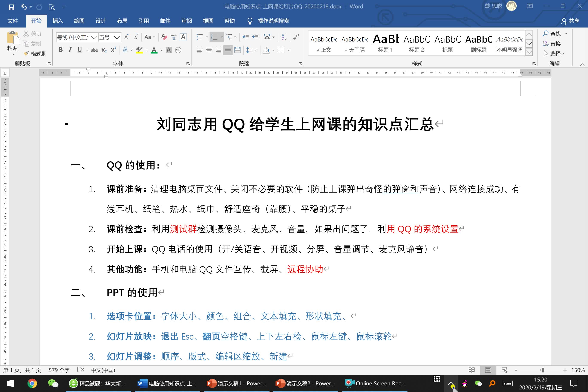Sort the text with the A-Z icon
Image resolution: width=588 pixels, height=392 pixels.
click(x=284, y=37)
